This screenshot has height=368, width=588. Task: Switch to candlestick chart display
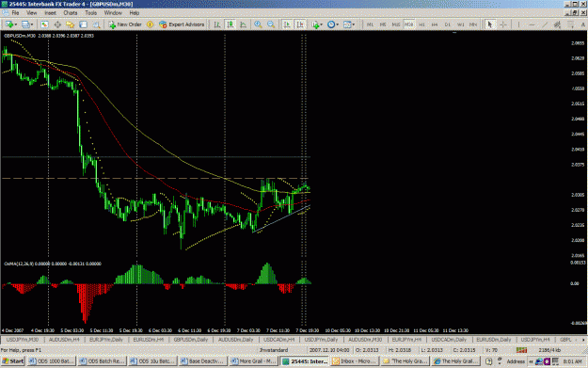[x=230, y=24]
